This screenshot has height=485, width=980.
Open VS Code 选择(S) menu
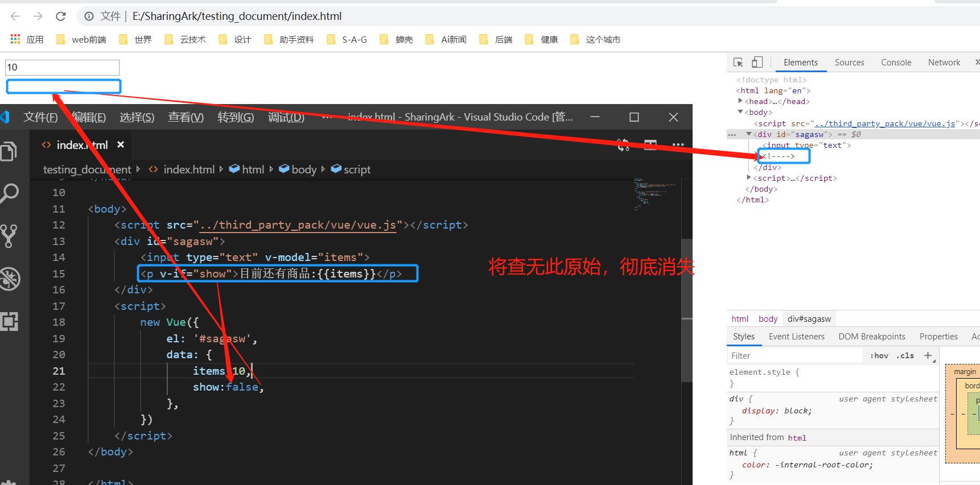137,117
